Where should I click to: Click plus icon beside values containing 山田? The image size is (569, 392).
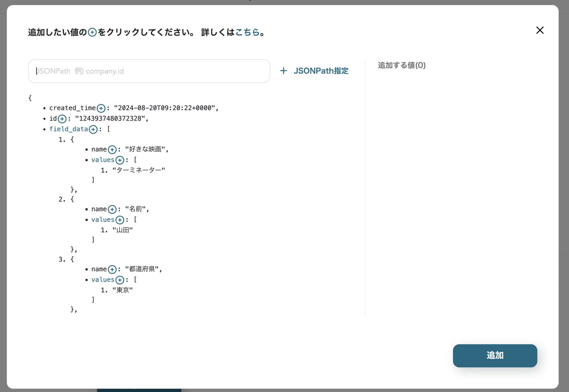coord(120,220)
